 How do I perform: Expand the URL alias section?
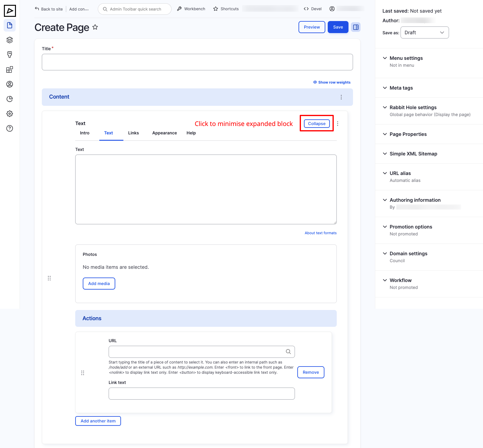click(400, 173)
